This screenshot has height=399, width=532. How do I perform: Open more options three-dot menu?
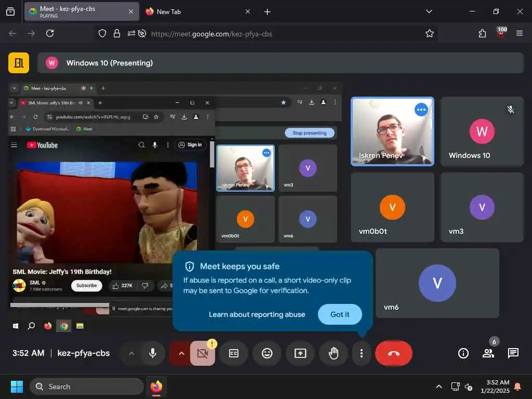[x=362, y=353]
